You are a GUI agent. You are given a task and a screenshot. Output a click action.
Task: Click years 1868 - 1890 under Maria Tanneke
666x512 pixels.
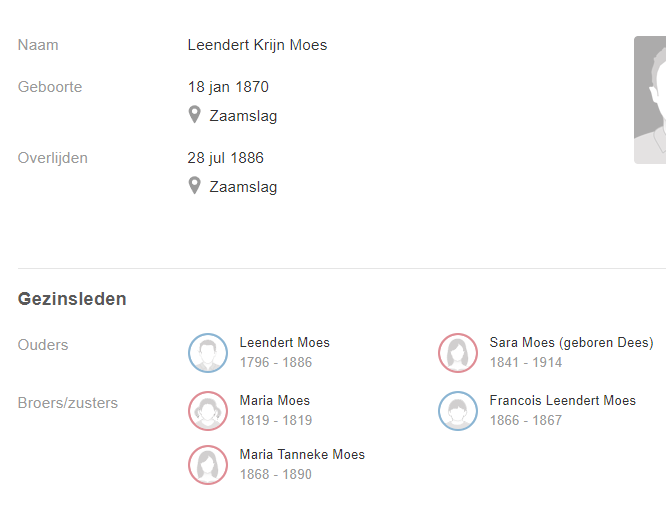pos(276,474)
